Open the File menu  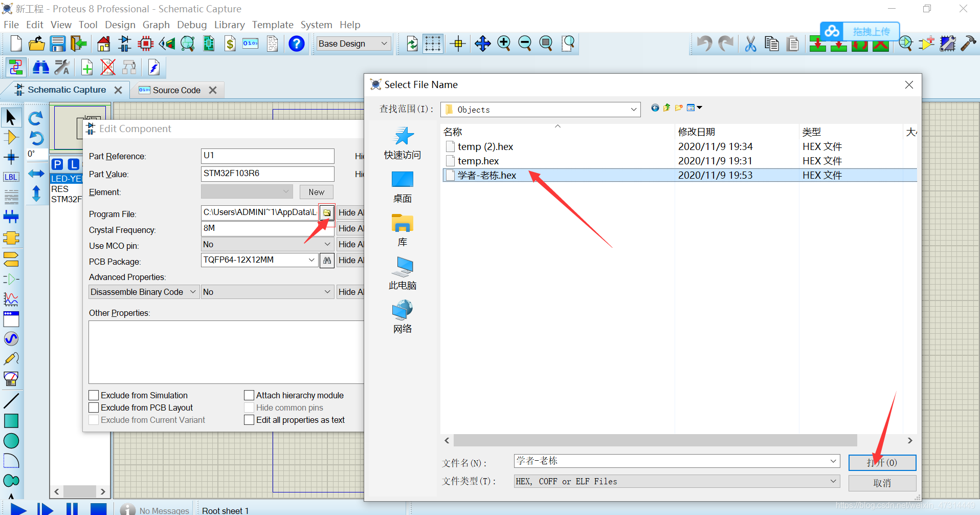tap(11, 25)
